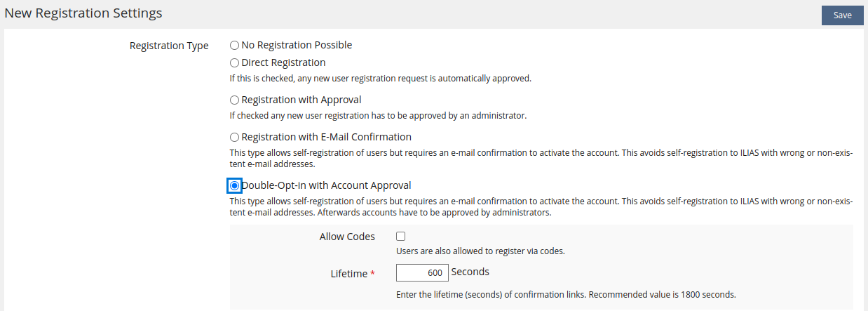The width and height of the screenshot is (868, 311).
Task: Click the register via codes description text
Action: (480, 251)
